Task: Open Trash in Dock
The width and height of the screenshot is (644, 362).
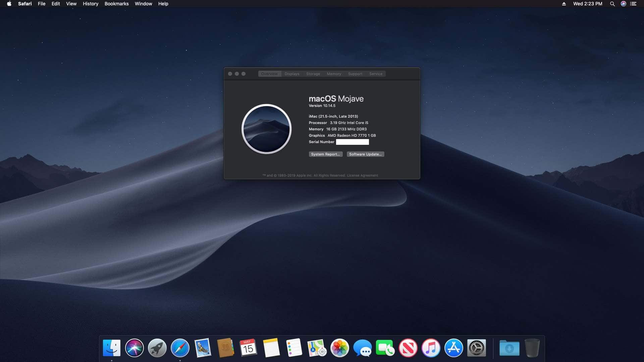Action: click(x=532, y=348)
